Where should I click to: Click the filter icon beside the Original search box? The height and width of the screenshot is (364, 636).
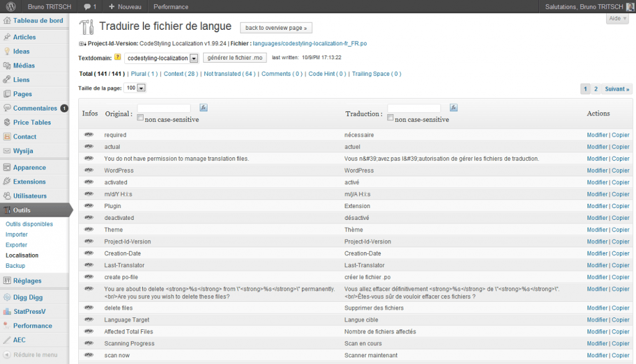coord(202,107)
